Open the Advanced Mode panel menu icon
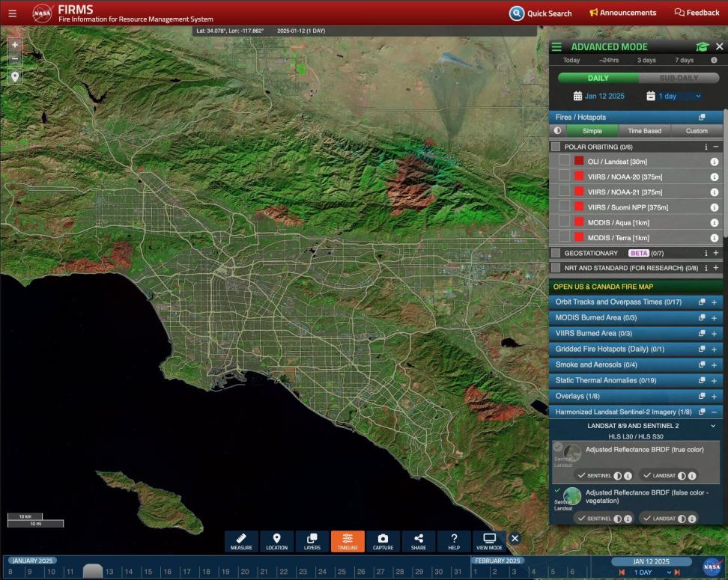 point(556,47)
